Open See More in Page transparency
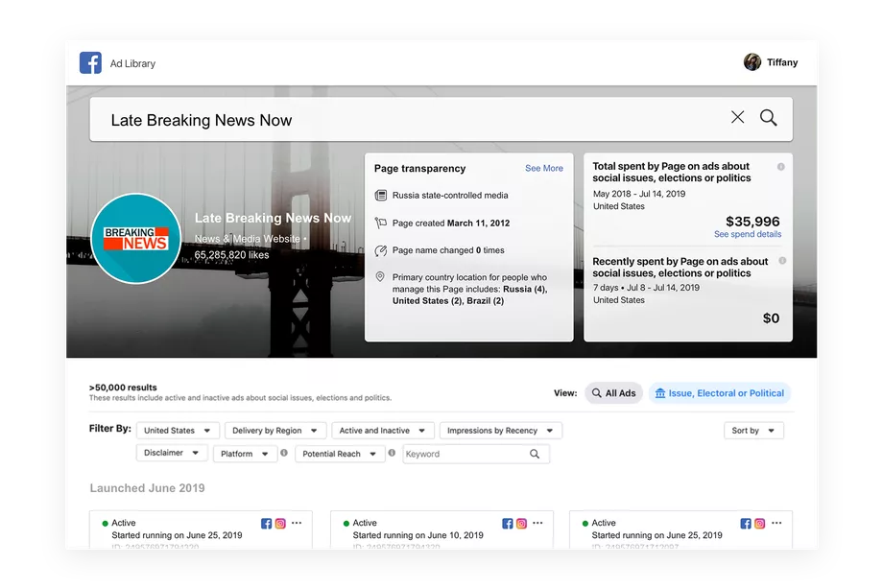Image resolution: width=883 pixels, height=588 pixels. (x=544, y=168)
